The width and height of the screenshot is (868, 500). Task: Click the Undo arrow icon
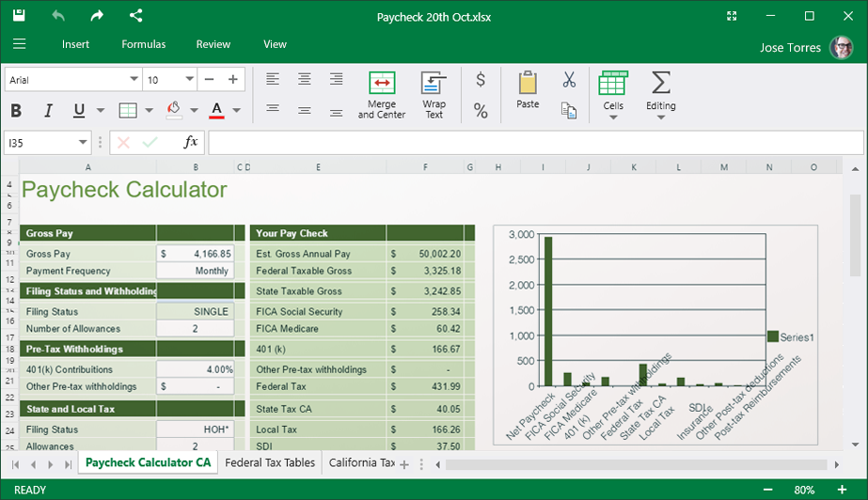coord(58,16)
